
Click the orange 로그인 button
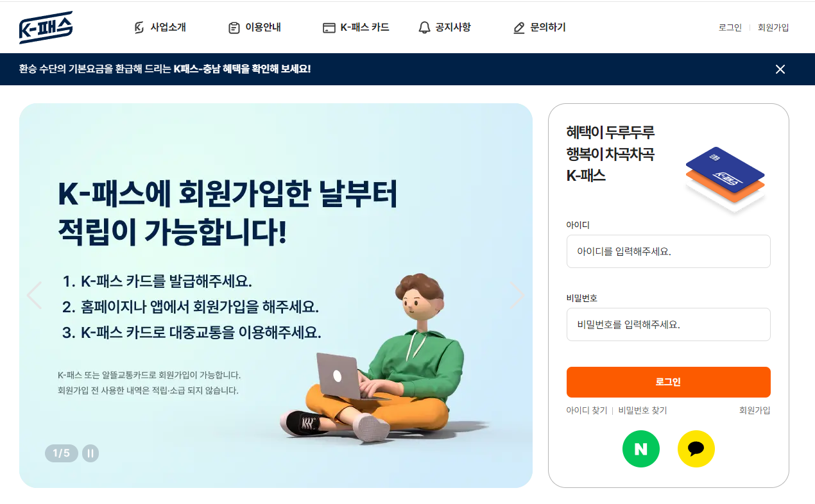coord(669,382)
